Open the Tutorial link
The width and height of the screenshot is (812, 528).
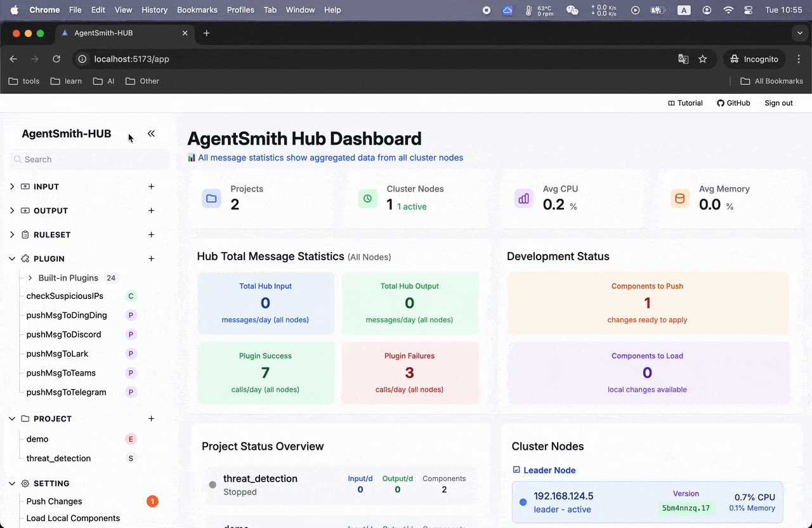tap(685, 103)
